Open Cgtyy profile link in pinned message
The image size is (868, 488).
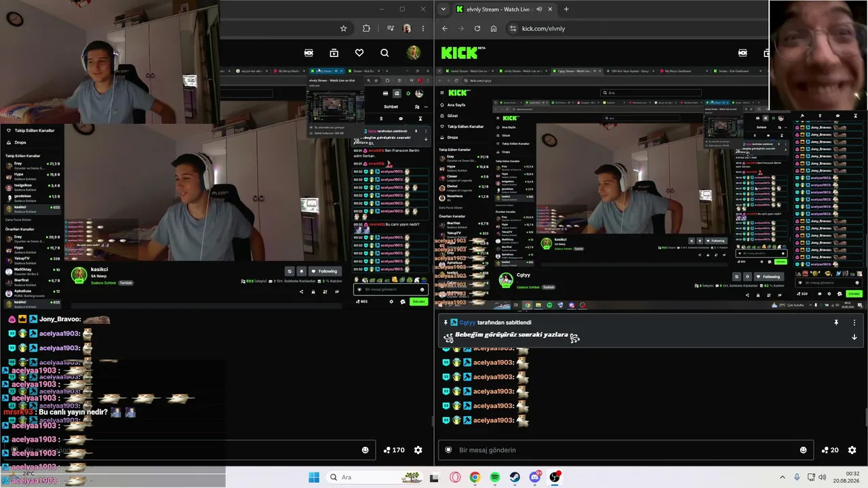coord(467,323)
